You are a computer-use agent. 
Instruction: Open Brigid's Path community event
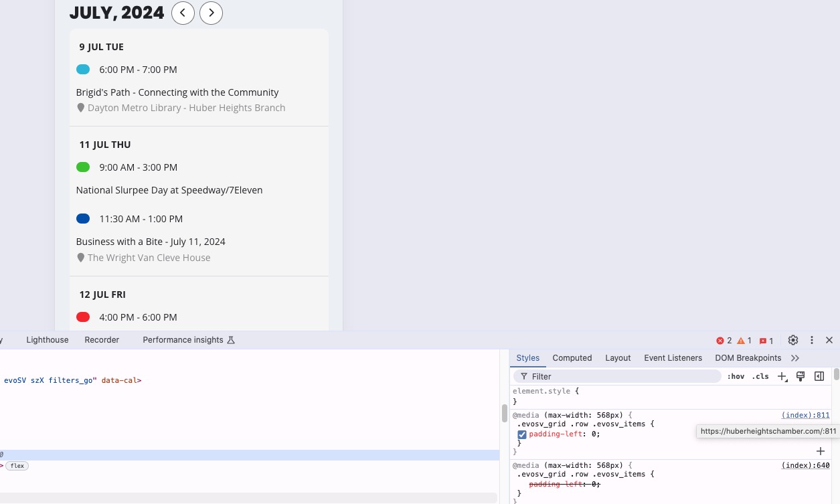click(x=177, y=92)
